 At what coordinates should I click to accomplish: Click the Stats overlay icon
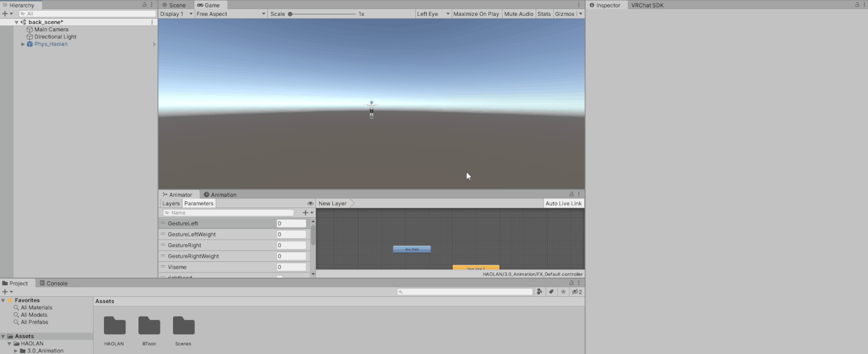(x=544, y=14)
